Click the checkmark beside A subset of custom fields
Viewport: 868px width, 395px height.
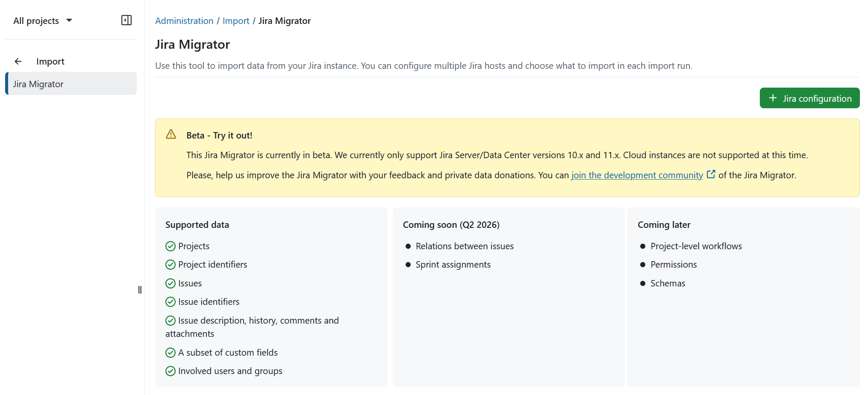(x=171, y=353)
